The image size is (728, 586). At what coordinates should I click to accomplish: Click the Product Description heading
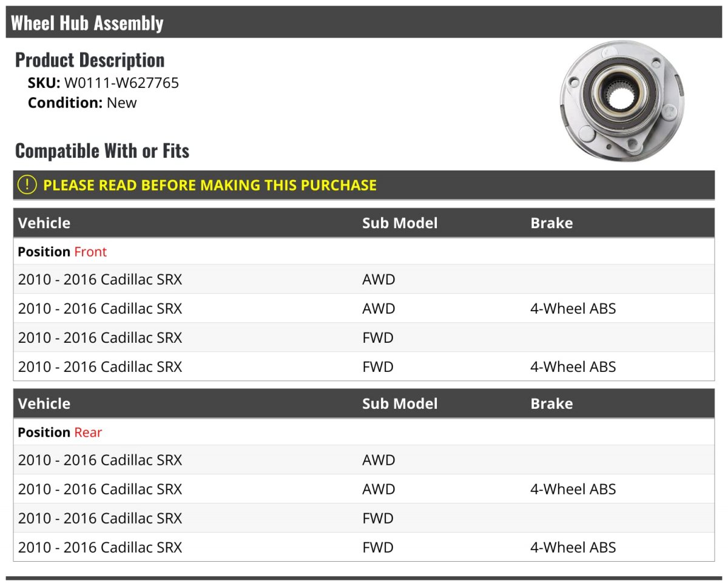point(90,60)
